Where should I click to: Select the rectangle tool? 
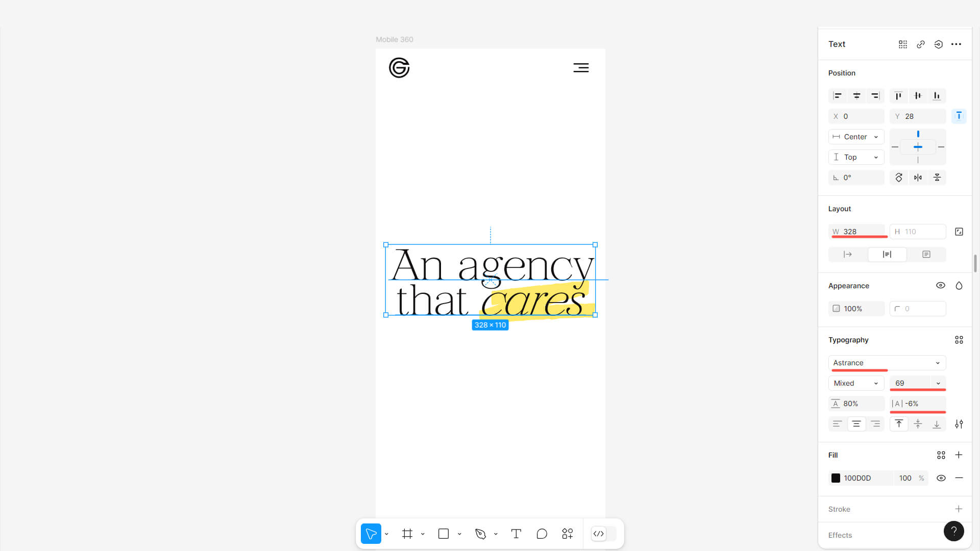444,534
